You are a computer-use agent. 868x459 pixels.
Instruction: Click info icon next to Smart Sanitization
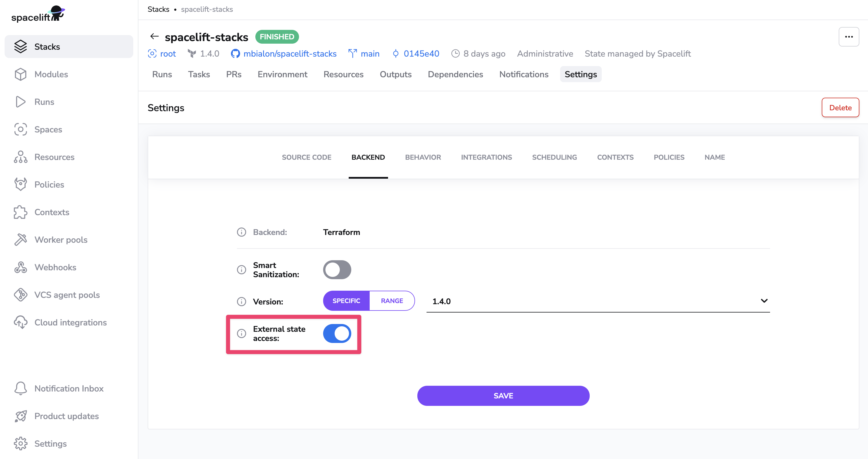tap(241, 270)
